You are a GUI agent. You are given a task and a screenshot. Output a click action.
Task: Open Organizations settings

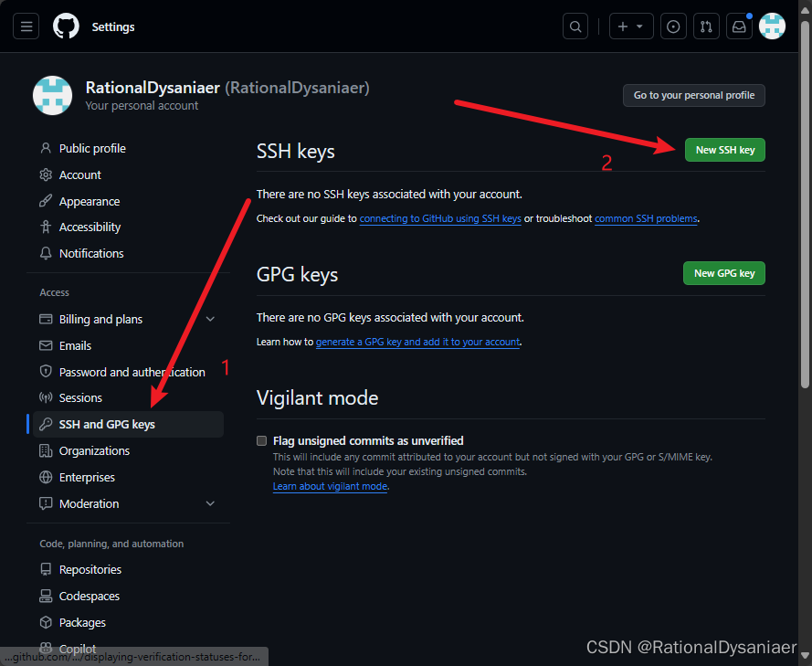[129, 451]
